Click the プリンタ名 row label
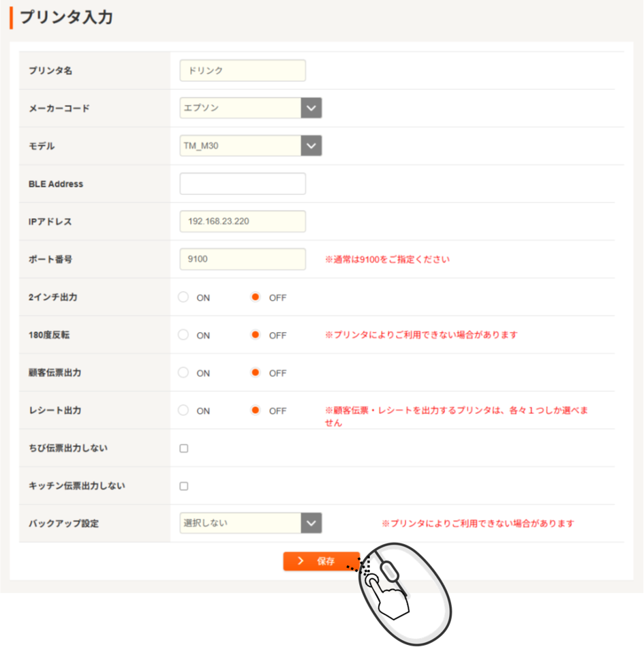 50,71
